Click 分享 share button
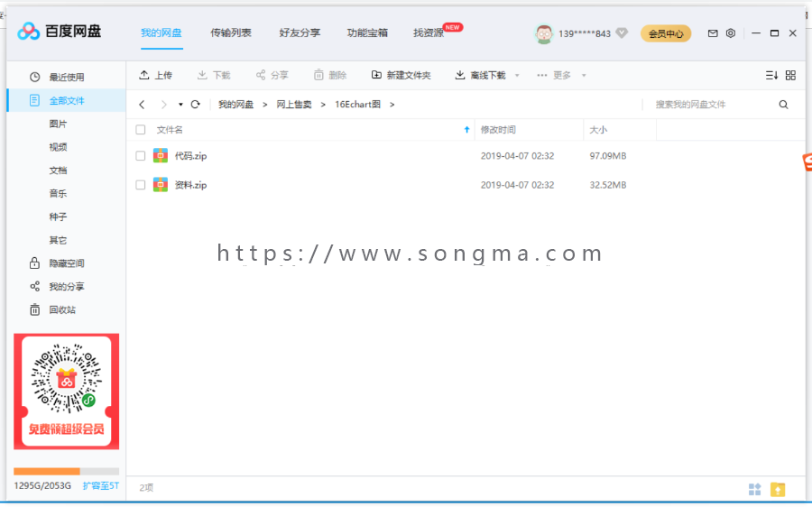 tap(272, 75)
